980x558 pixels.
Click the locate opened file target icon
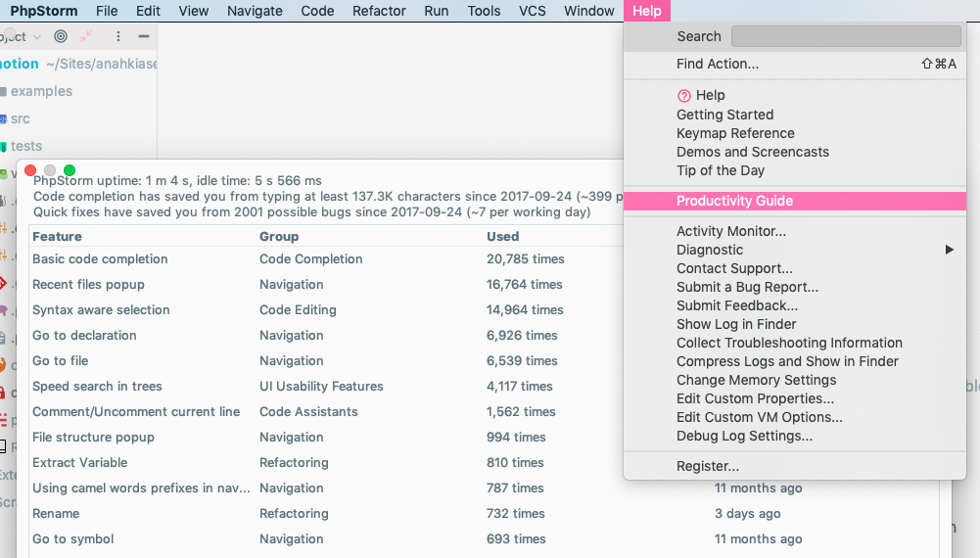61,36
